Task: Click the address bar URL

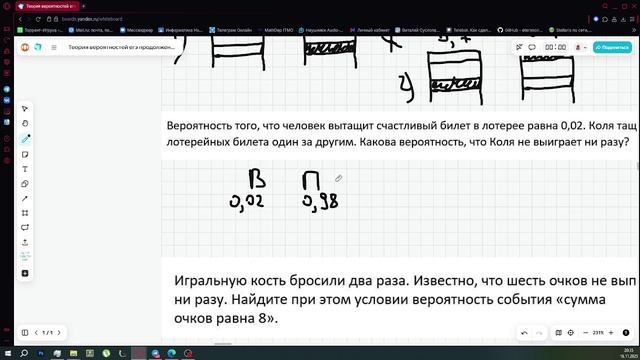Action: pos(92,19)
